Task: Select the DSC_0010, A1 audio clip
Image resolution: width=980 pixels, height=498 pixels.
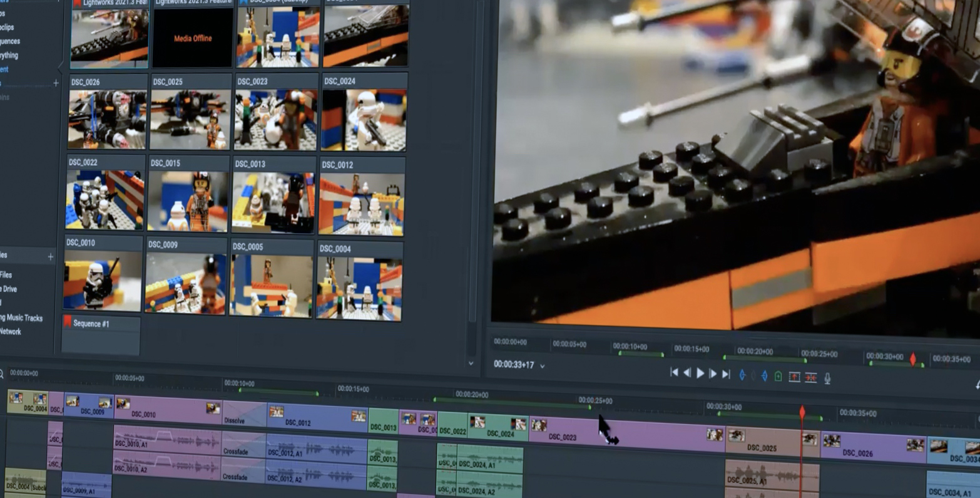Action: coord(168,438)
